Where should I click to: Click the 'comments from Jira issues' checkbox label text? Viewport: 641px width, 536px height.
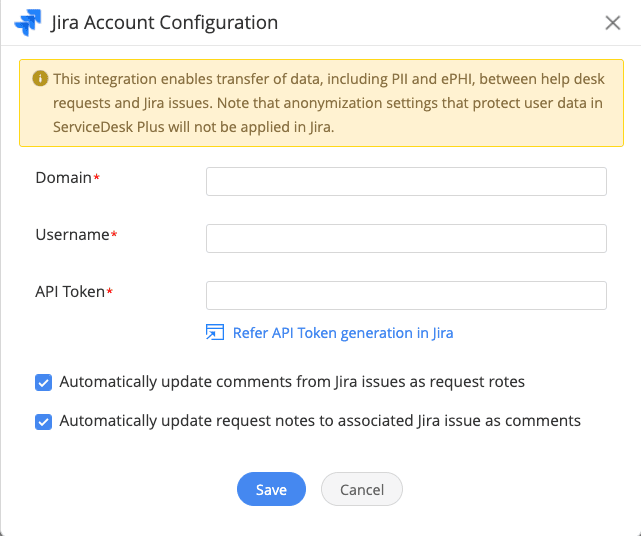[x=292, y=382]
